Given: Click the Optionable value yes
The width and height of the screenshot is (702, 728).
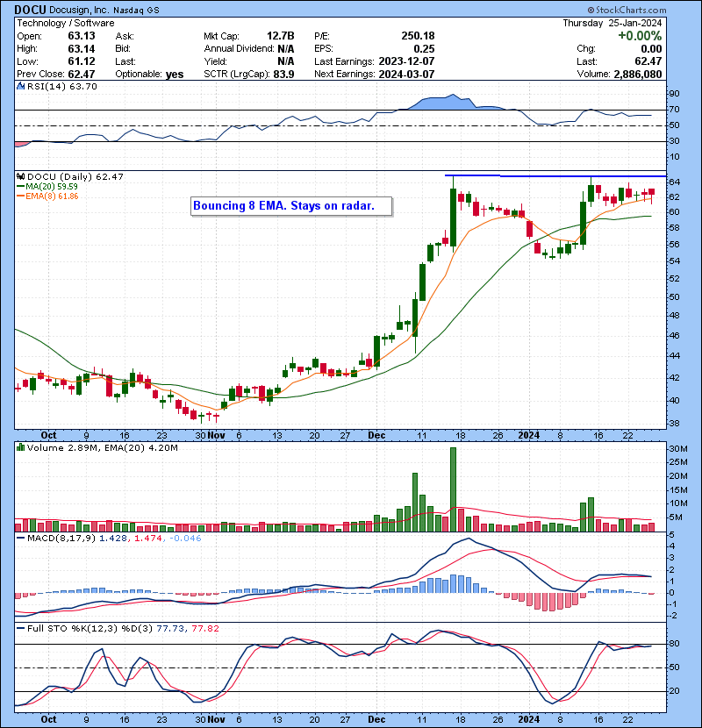Looking at the screenshot, I should click(175, 75).
